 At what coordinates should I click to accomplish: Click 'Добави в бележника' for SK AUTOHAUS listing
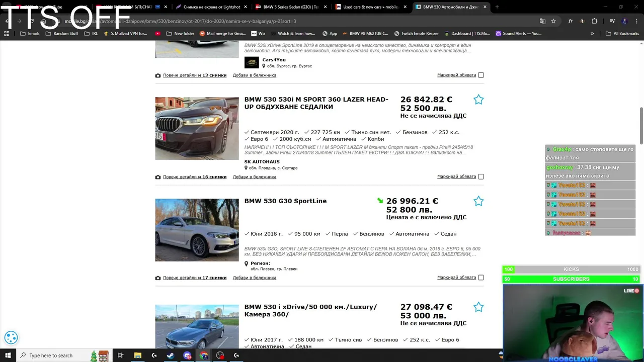255,177
